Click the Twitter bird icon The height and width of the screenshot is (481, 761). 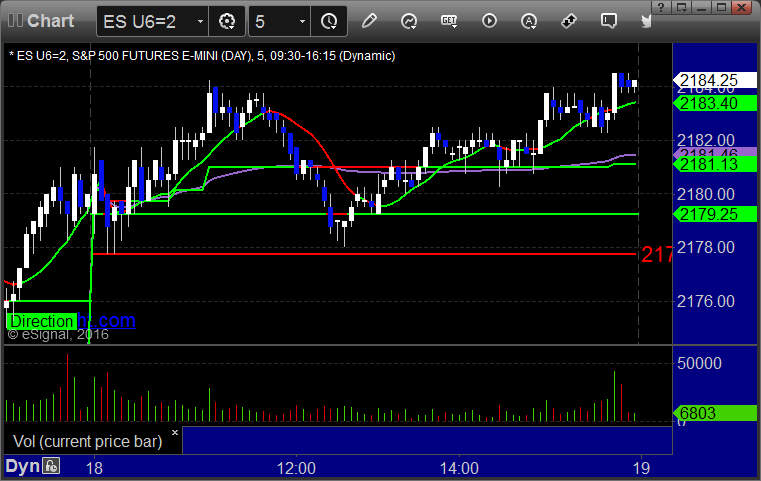[x=646, y=21]
